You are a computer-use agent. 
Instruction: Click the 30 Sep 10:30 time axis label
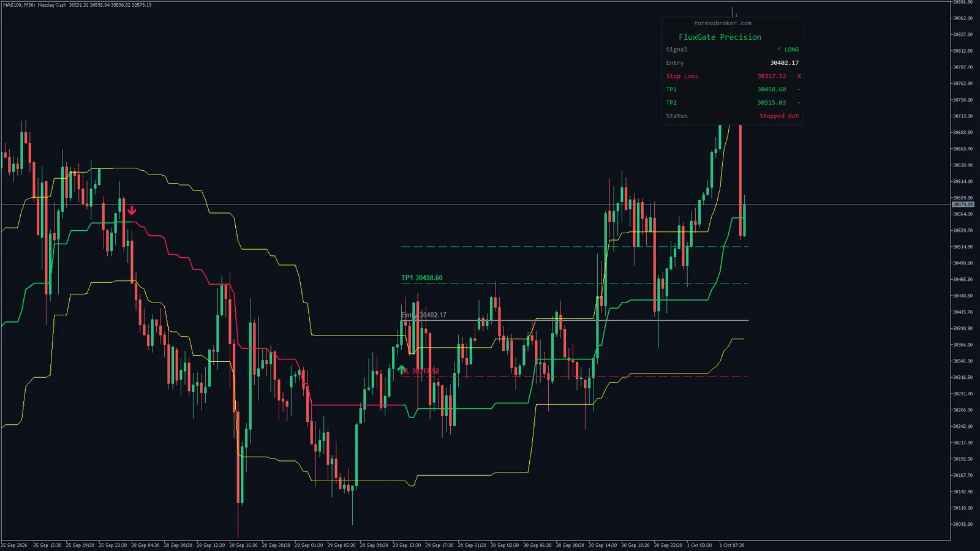point(570,545)
